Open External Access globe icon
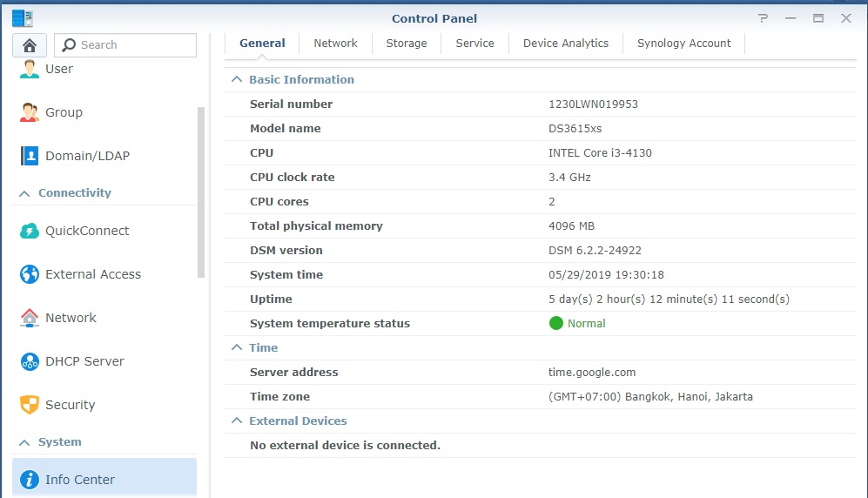 point(30,274)
